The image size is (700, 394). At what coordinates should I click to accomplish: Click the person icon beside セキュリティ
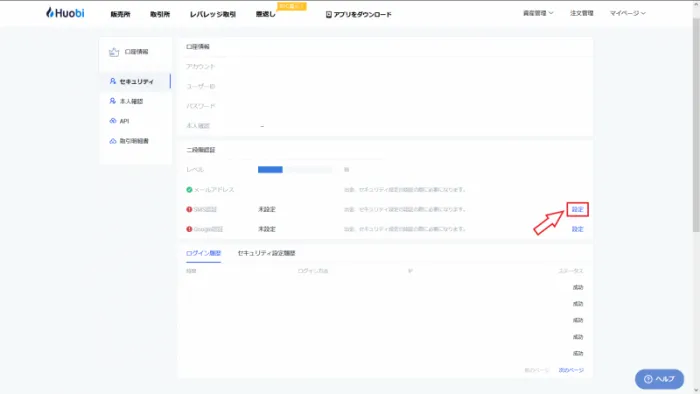[112, 81]
